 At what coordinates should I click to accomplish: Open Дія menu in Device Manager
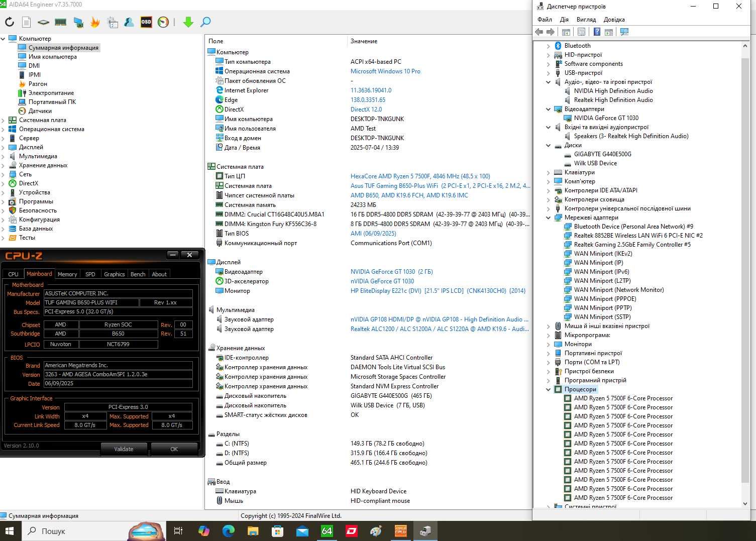(x=564, y=20)
